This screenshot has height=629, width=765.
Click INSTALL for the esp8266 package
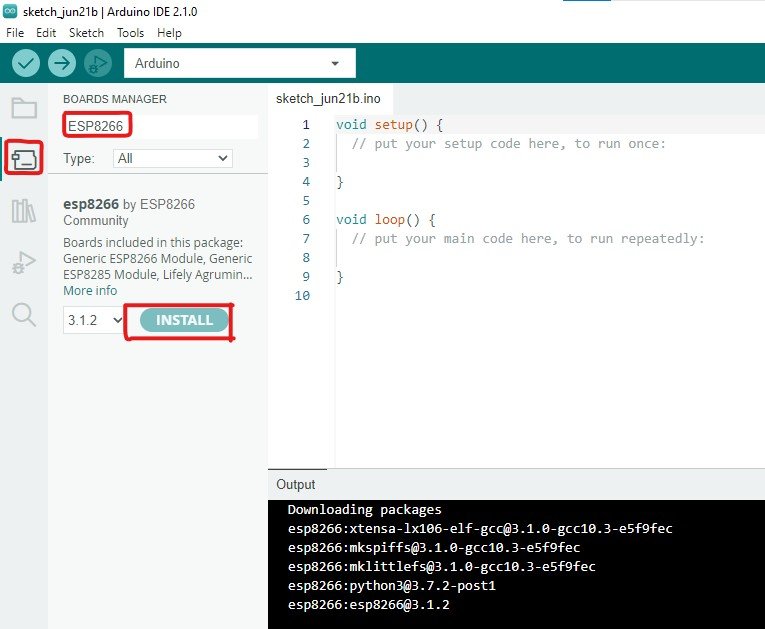pos(184,320)
